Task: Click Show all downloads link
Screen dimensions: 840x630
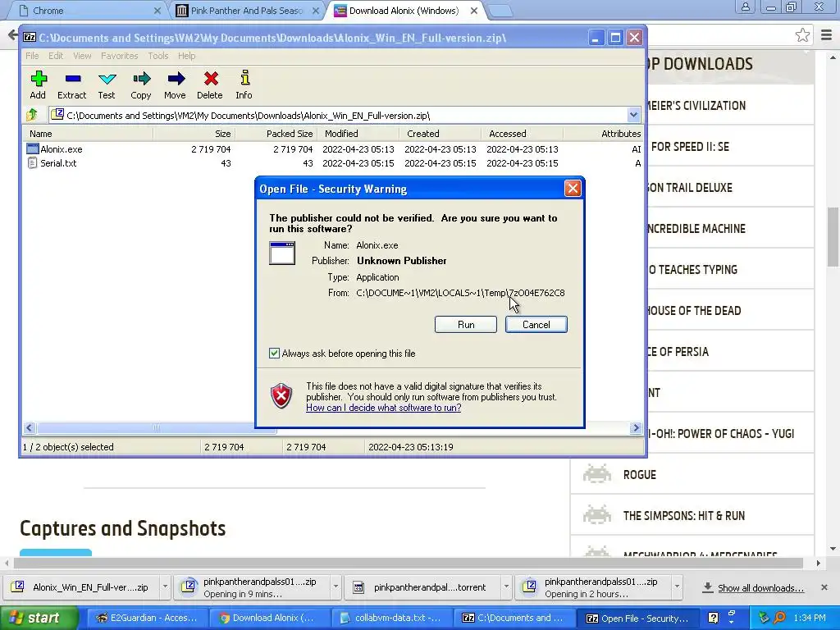Action: pyautogui.click(x=760, y=588)
